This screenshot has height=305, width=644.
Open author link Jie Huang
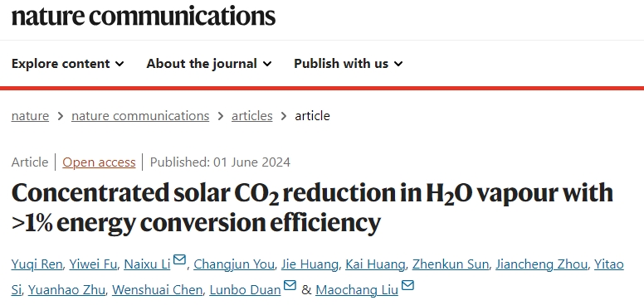click(310, 265)
